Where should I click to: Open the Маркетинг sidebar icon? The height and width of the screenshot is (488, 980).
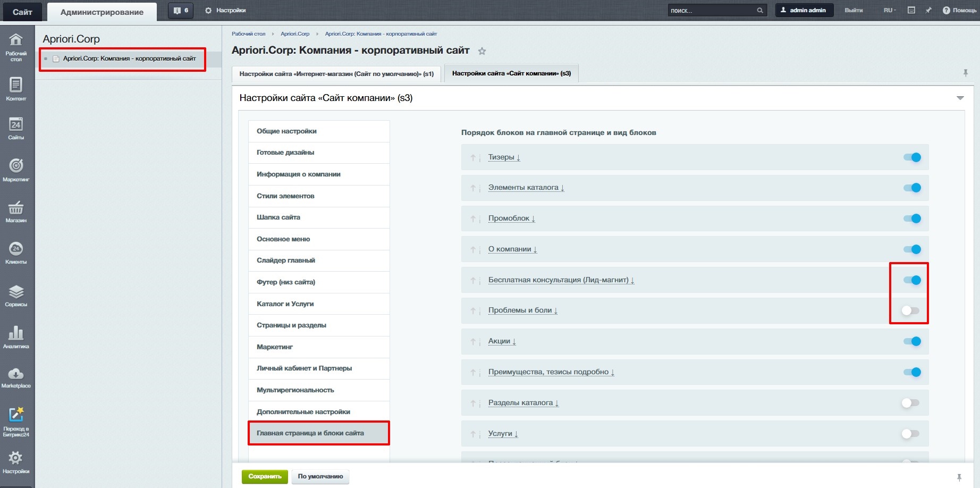tap(16, 170)
